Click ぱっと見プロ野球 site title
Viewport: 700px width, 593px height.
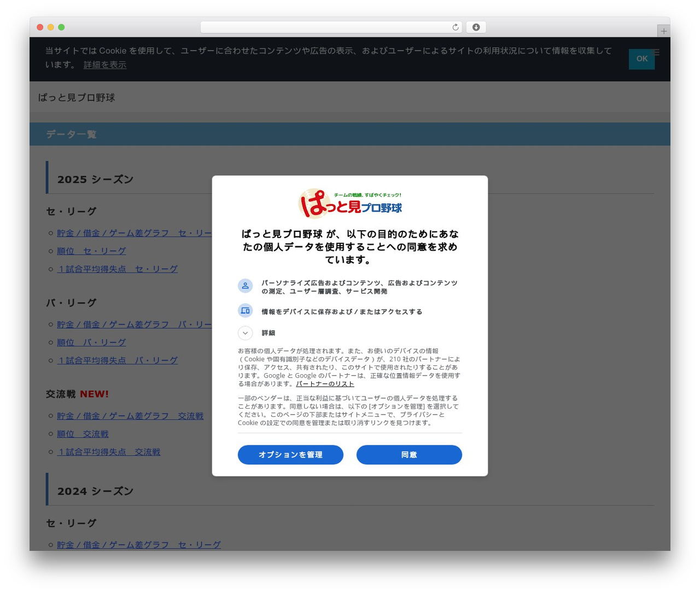(x=77, y=97)
